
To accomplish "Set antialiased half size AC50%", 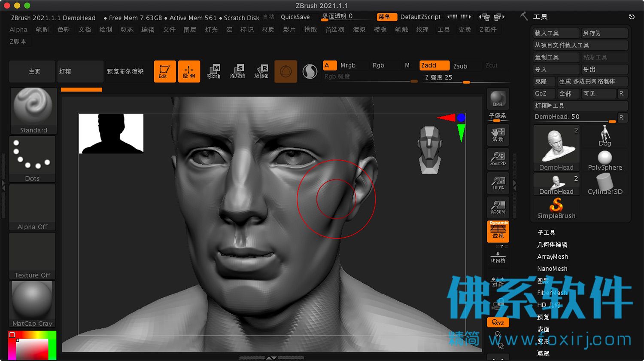I will tap(498, 207).
